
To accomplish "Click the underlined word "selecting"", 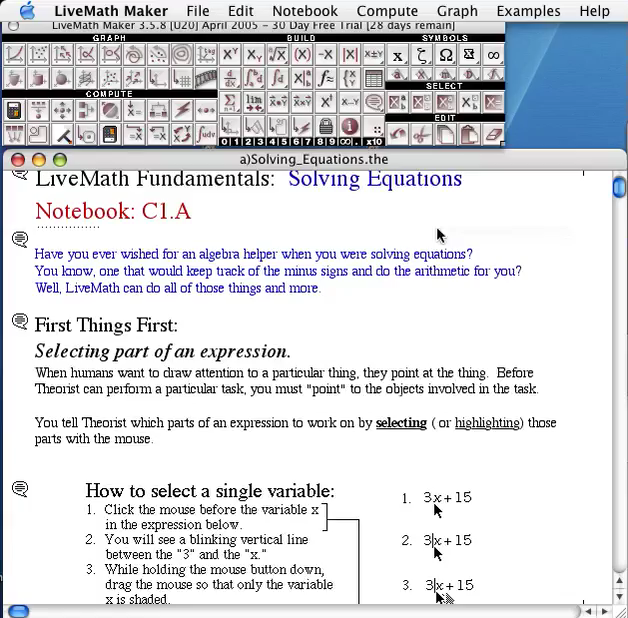I will tap(401, 423).
